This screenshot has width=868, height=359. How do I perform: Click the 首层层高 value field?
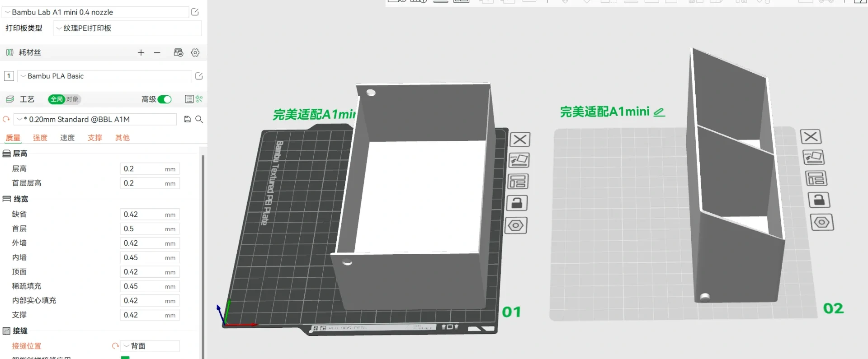pyautogui.click(x=150, y=183)
